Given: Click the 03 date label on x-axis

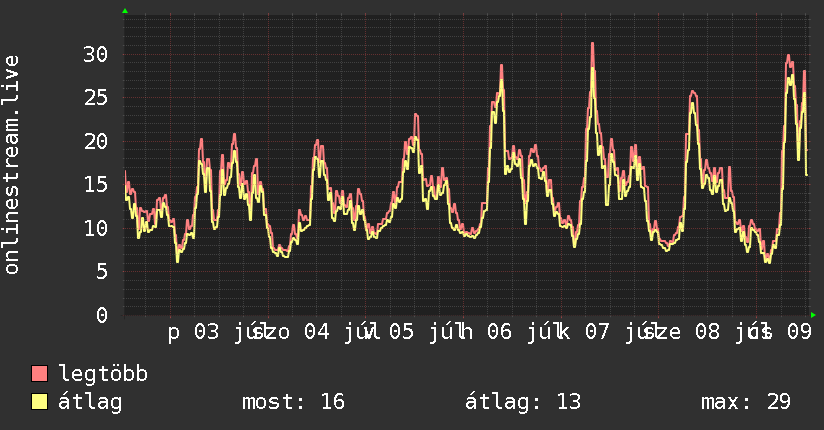Looking at the screenshot, I should pos(207,332).
